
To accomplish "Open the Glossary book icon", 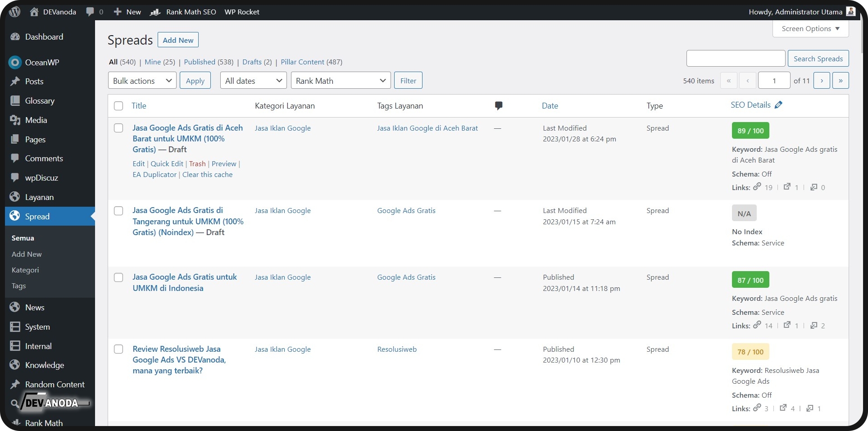I will [15, 101].
